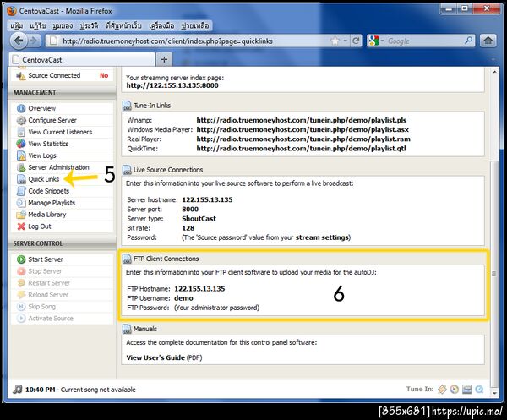Click the View Logs icon
This screenshot has height=420, width=507.
coord(21,155)
